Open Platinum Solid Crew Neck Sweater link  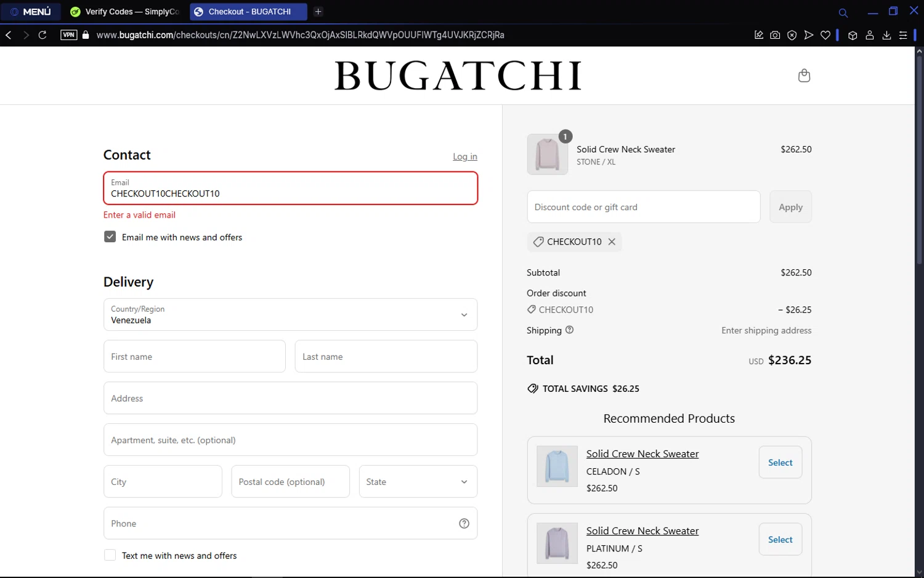pos(642,531)
